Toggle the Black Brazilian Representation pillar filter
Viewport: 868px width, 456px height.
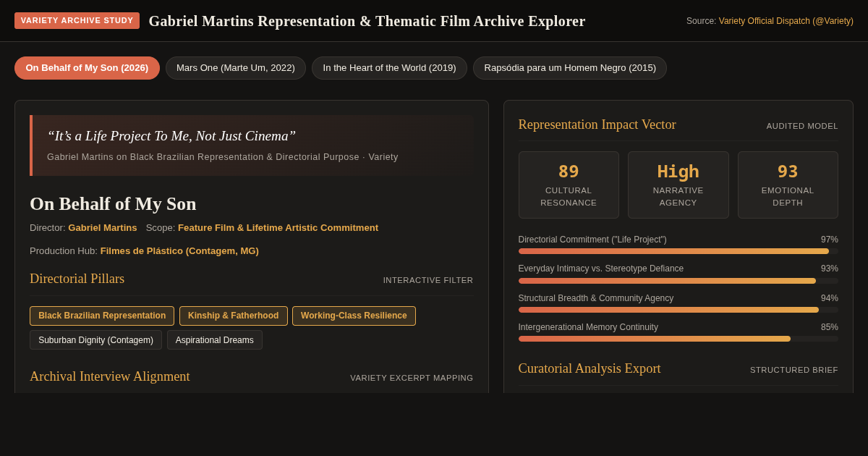click(102, 316)
